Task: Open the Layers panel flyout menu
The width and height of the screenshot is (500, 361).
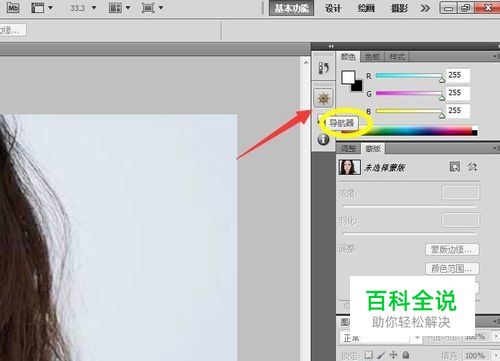Action: (x=496, y=321)
